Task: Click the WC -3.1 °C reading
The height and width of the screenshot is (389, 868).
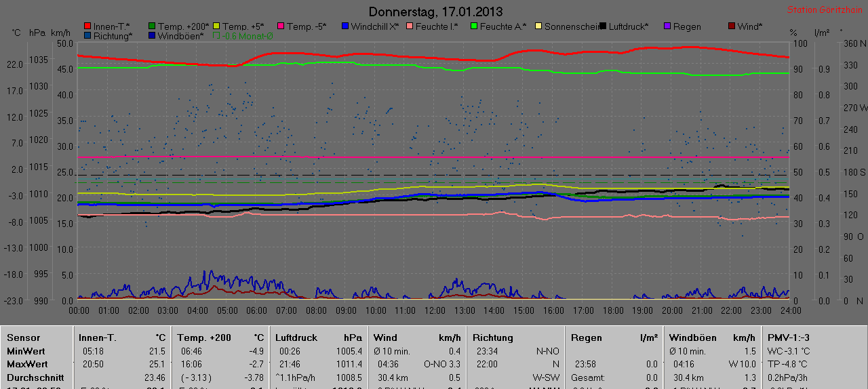Action: (789, 351)
